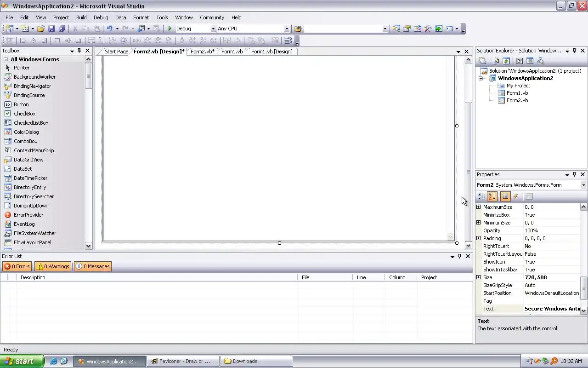588x368 pixels.
Task: Toggle the Properties list view button
Action: 505,196
